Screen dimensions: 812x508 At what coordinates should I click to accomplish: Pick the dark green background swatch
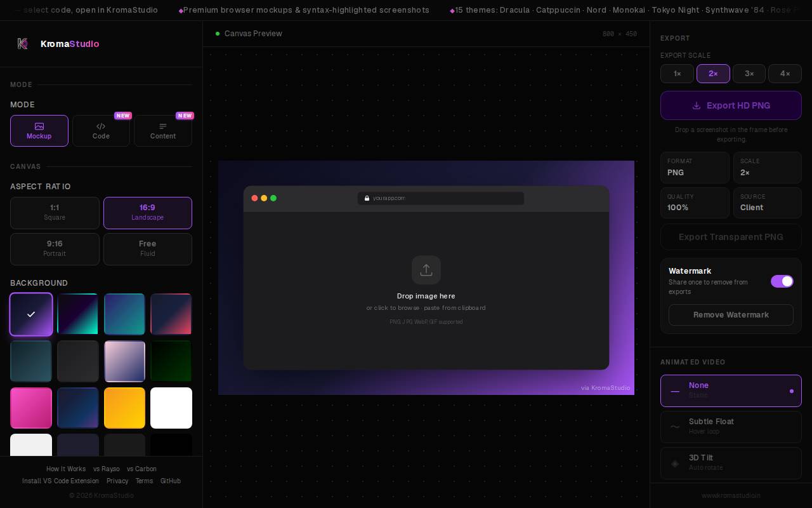[171, 361]
